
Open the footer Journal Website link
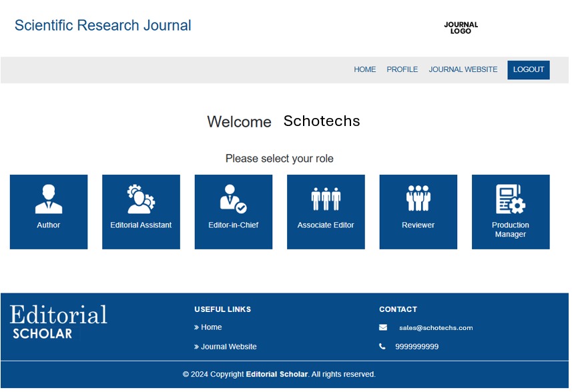(x=228, y=347)
